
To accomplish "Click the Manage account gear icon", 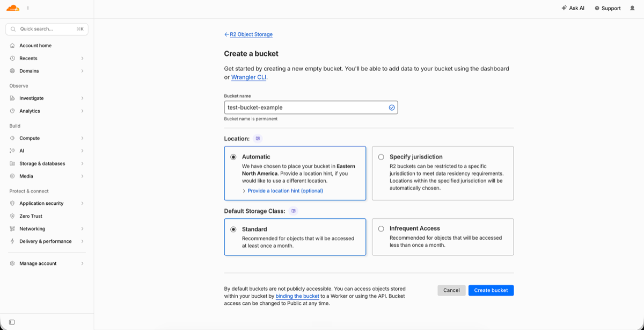I will pos(12,263).
